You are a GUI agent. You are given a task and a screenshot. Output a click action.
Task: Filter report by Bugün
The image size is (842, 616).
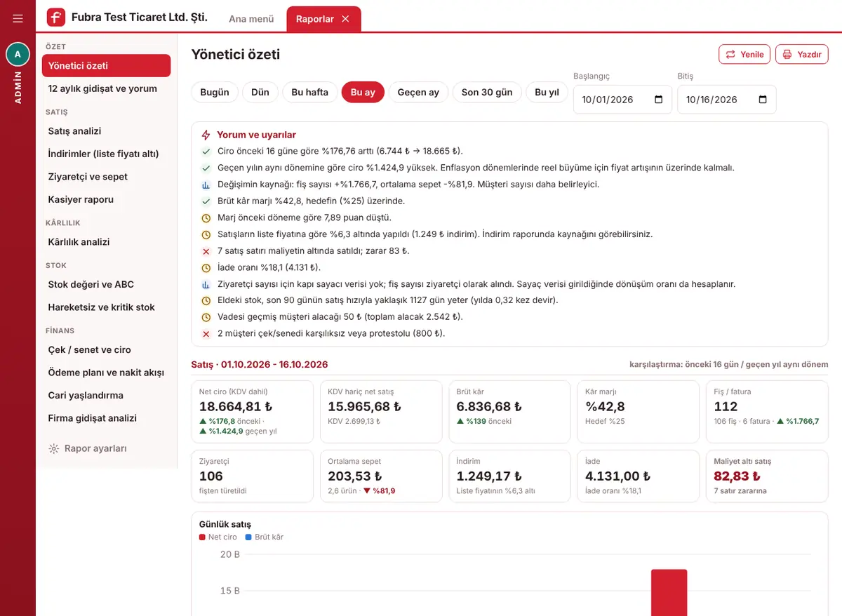coord(215,92)
